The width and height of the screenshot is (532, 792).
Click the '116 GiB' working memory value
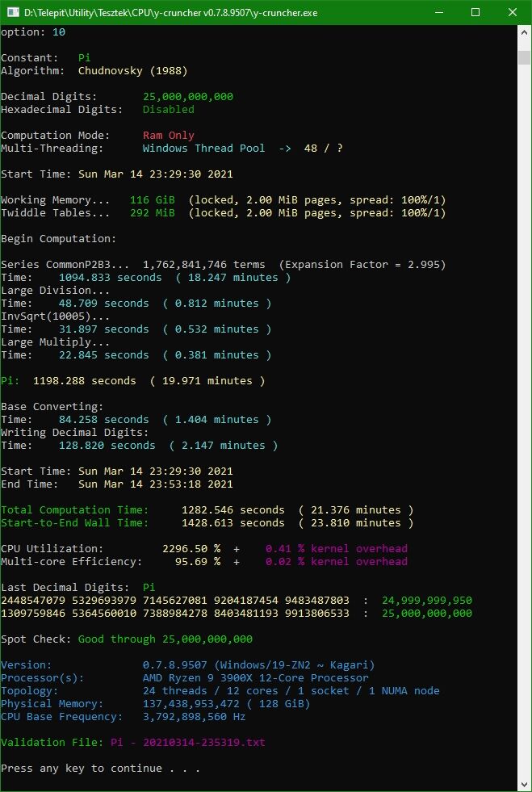[x=152, y=200]
